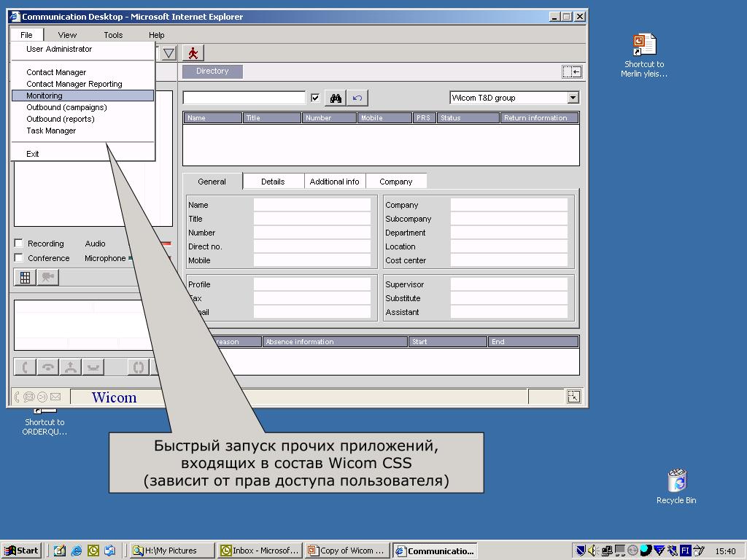Click the Start button
The width and height of the screenshot is (747, 560).
22,551
